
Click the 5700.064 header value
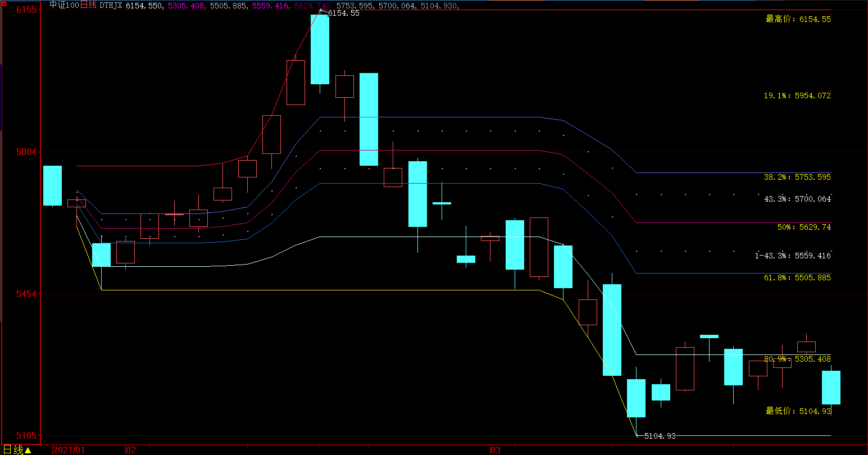pos(397,6)
